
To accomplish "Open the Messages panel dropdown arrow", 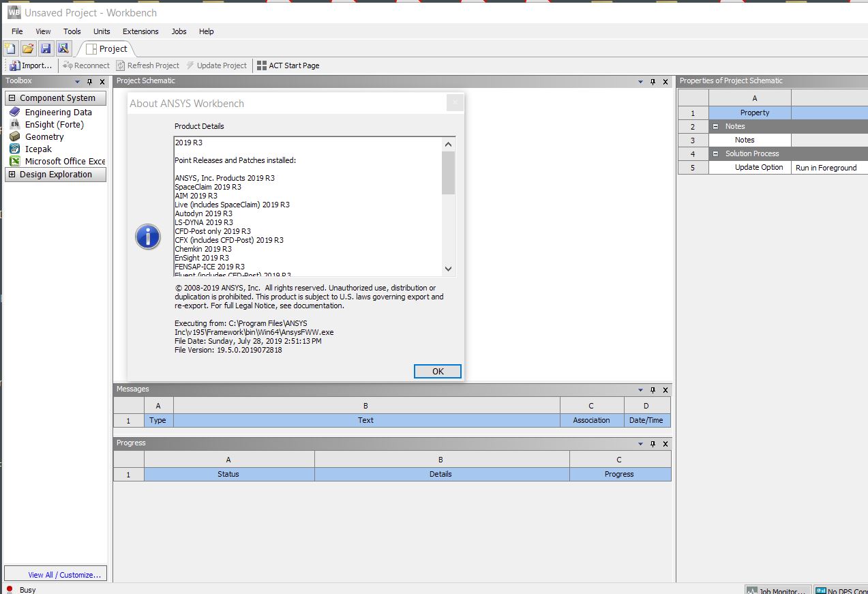I will pyautogui.click(x=640, y=390).
